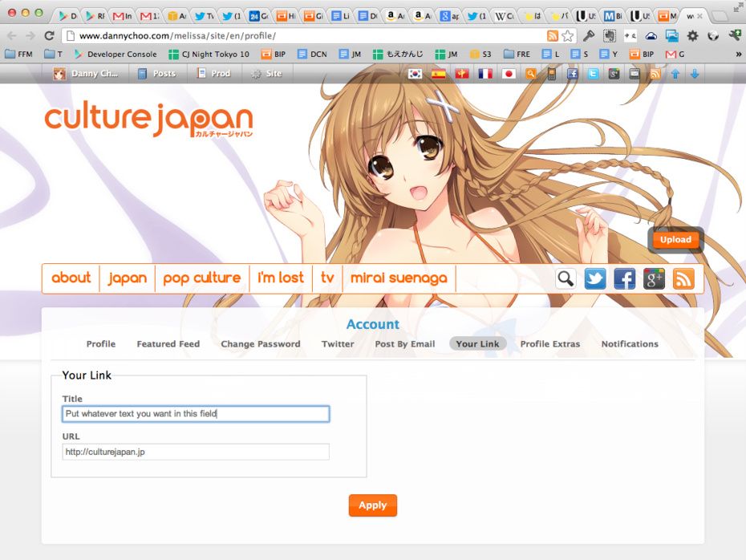Click the Twitter icon in the site navigation
Image resolution: width=746 pixels, height=560 pixels.
point(595,278)
